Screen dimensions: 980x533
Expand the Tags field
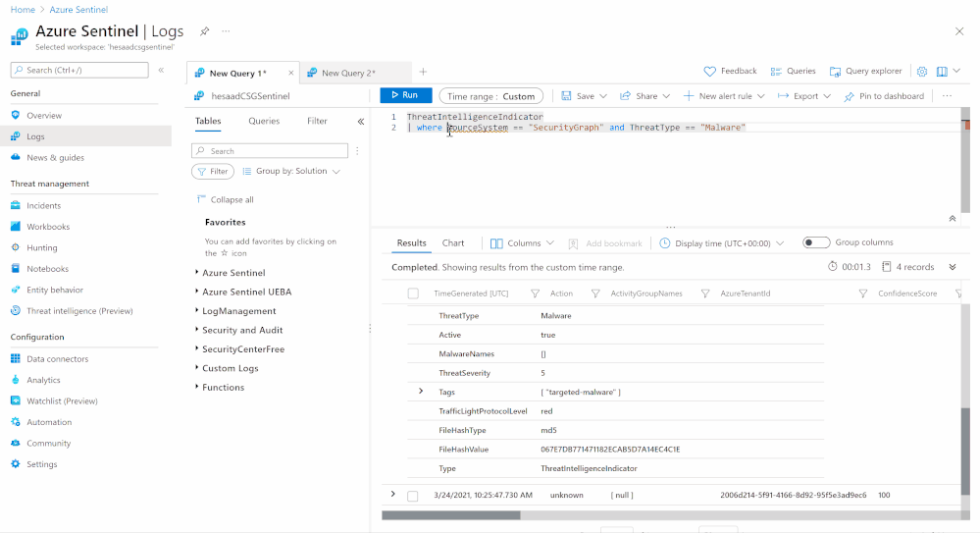pyautogui.click(x=421, y=392)
